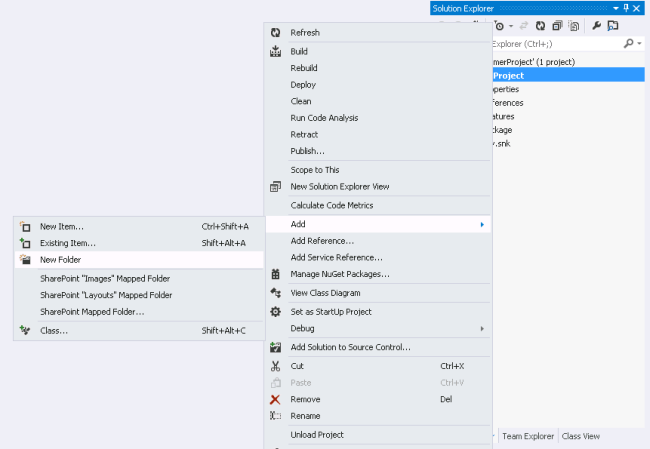The width and height of the screenshot is (650, 449).
Task: Click the Existing Item icon in the submenu
Action: (26, 243)
